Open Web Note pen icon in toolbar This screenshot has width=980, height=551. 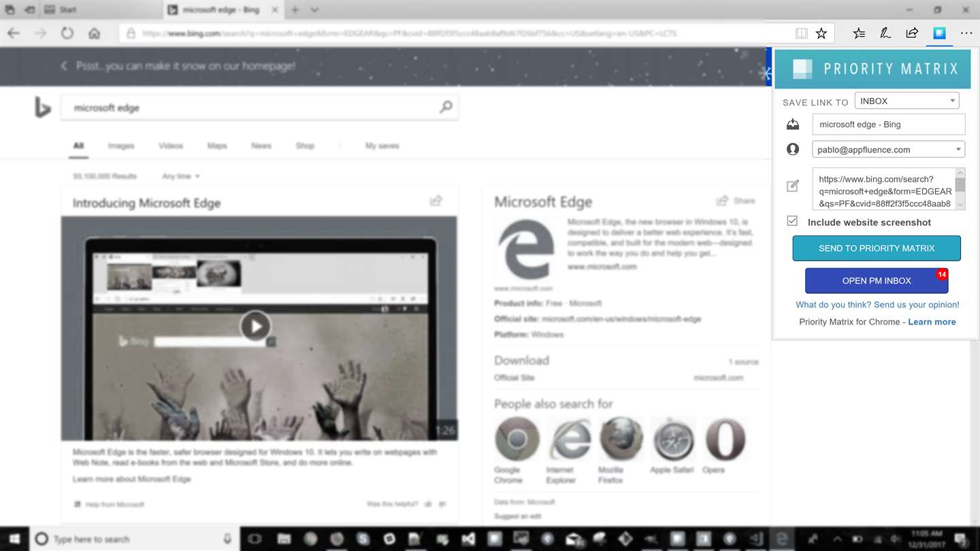pyautogui.click(x=885, y=33)
